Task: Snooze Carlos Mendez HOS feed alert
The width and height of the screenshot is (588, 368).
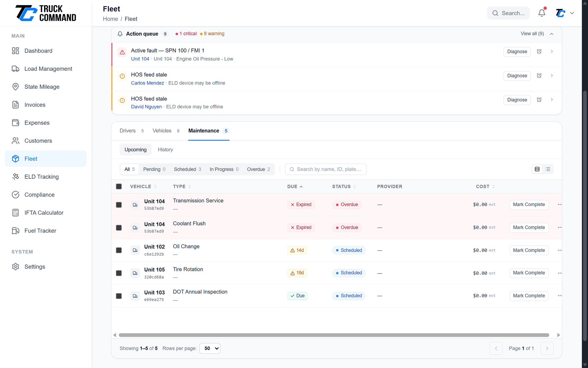Action: click(539, 75)
